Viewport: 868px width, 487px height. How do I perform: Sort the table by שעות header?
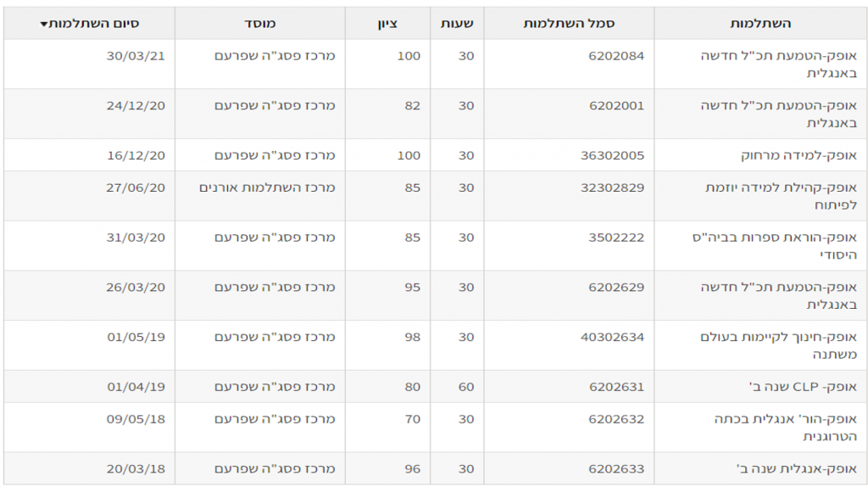(x=457, y=24)
